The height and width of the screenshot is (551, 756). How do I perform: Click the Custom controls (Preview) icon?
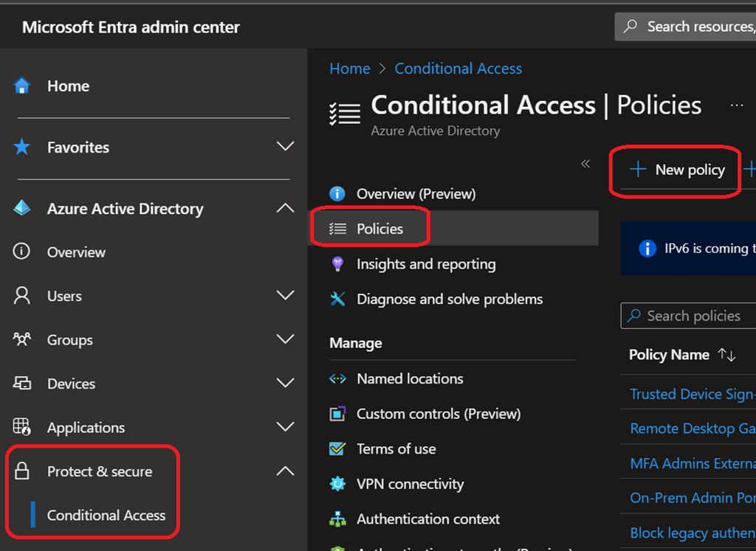pos(337,414)
